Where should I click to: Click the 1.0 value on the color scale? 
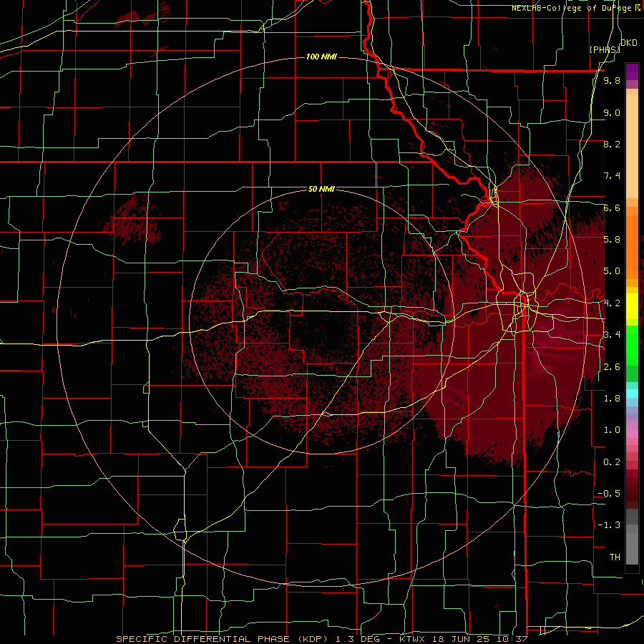[612, 430]
